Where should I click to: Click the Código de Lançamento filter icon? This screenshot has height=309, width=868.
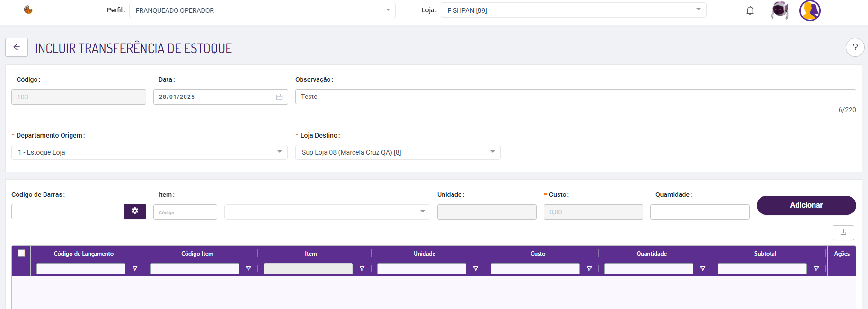(x=135, y=269)
